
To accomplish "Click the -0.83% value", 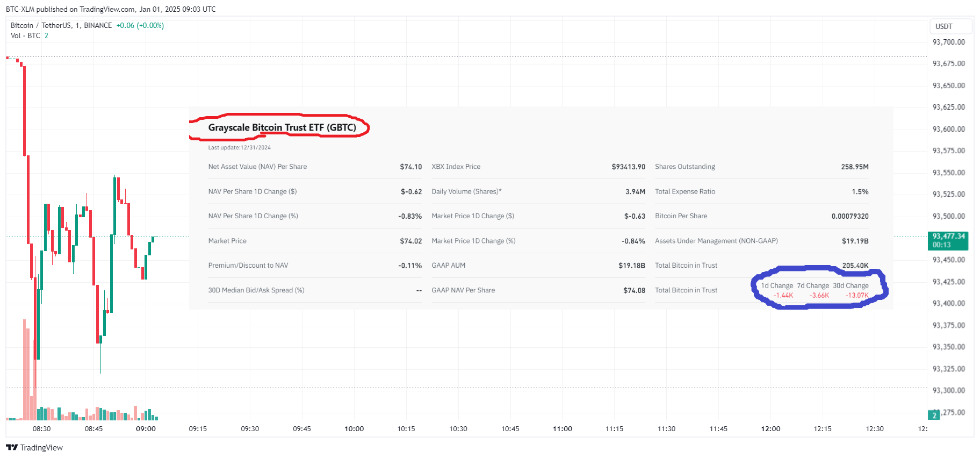I will [x=410, y=216].
